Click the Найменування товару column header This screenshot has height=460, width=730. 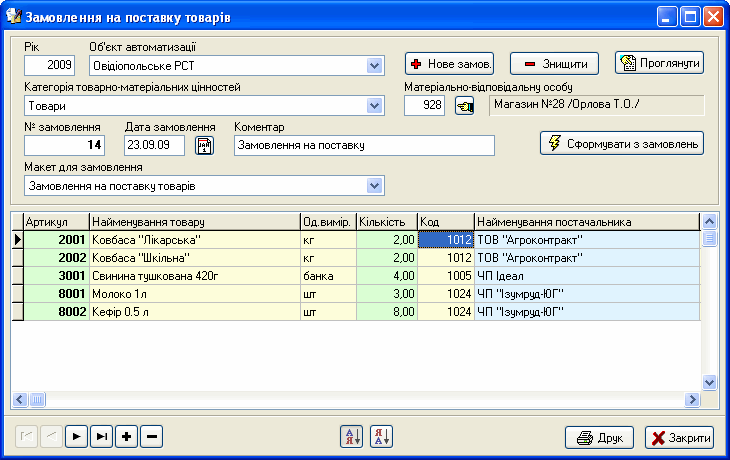[x=195, y=222]
